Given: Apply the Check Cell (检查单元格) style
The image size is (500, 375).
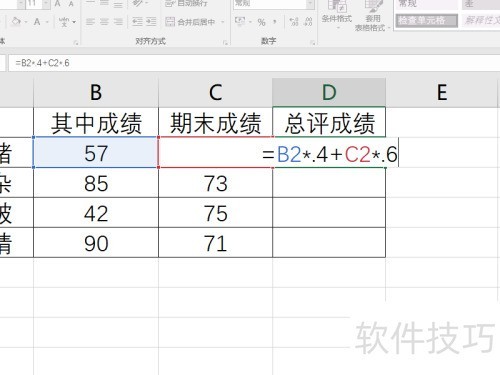Looking at the screenshot, I should 427,20.
